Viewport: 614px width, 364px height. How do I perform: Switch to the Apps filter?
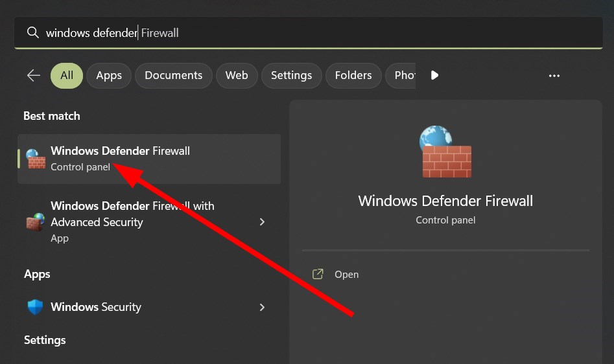(109, 76)
